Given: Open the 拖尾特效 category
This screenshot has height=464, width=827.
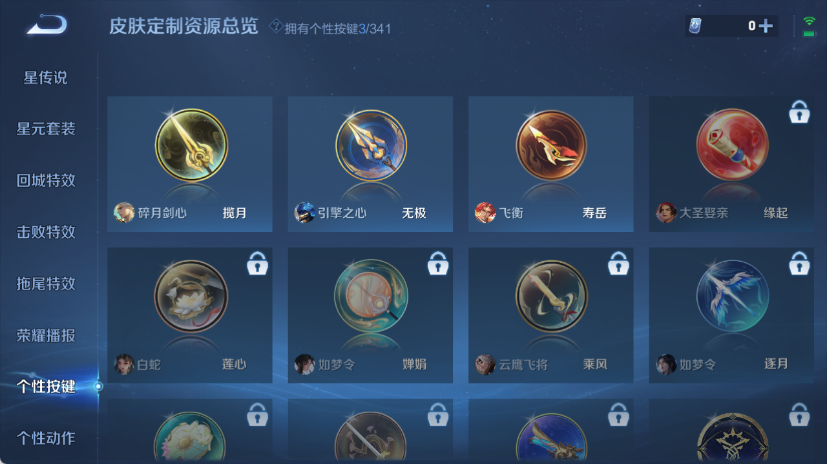Looking at the screenshot, I should [46, 283].
